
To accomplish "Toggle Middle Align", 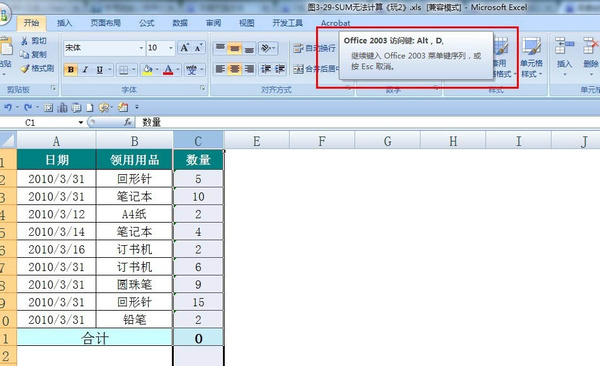I will coord(234,48).
